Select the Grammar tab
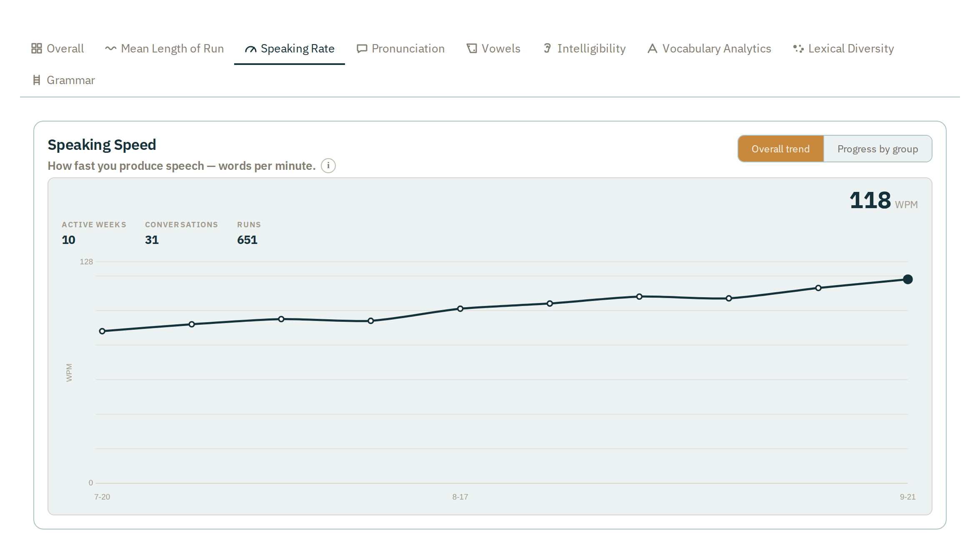This screenshot has height=542, width=980. click(x=63, y=80)
